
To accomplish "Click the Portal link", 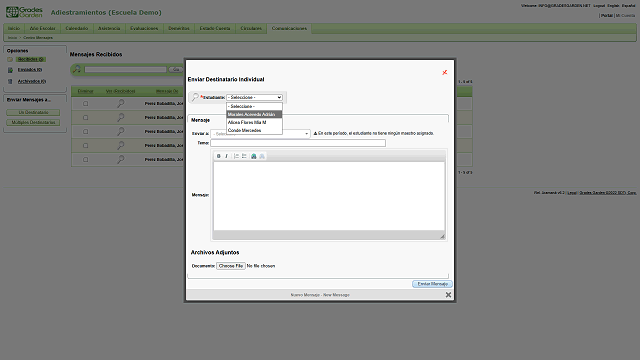I will [x=607, y=16].
